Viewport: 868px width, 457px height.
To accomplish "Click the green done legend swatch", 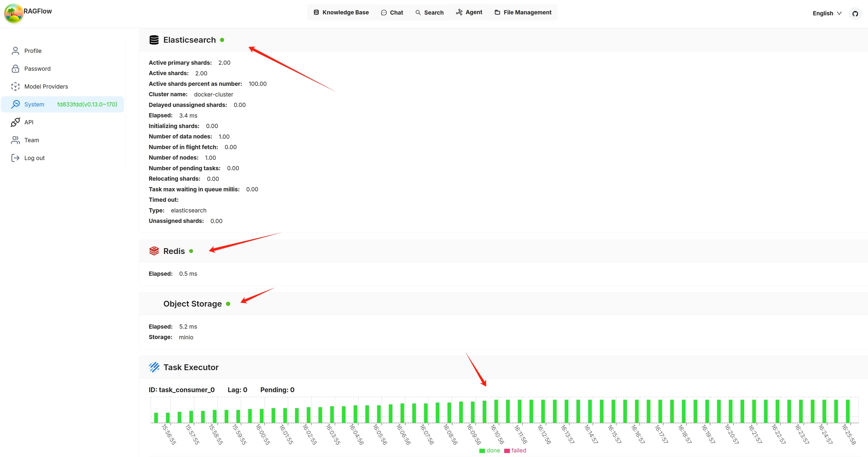I will click(482, 451).
